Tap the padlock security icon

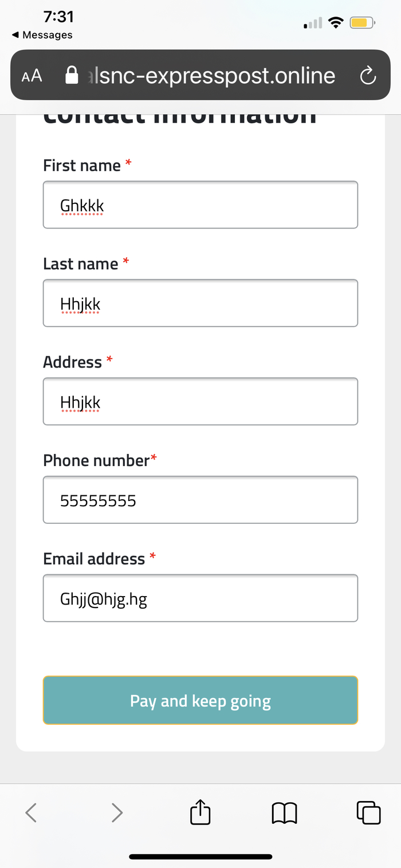72,76
